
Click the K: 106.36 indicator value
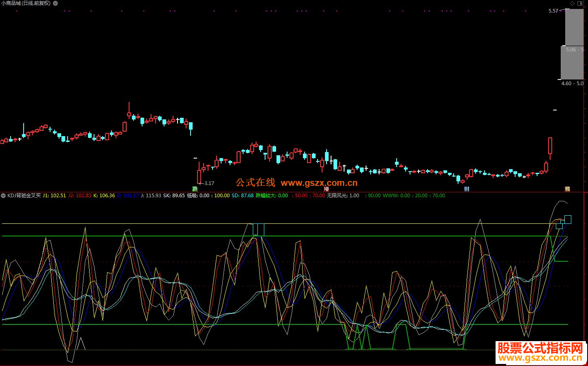[x=104, y=196]
